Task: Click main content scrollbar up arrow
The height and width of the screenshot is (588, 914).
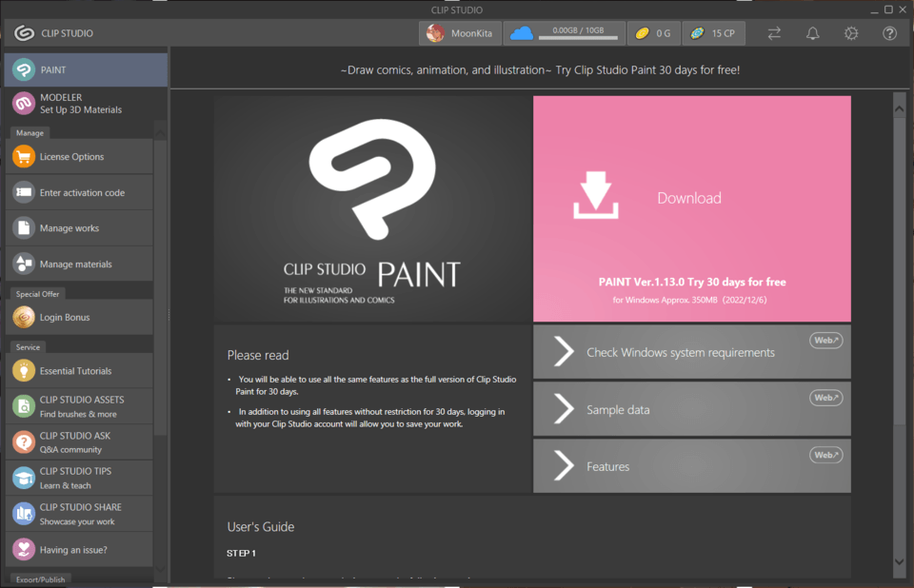Action: point(900,109)
